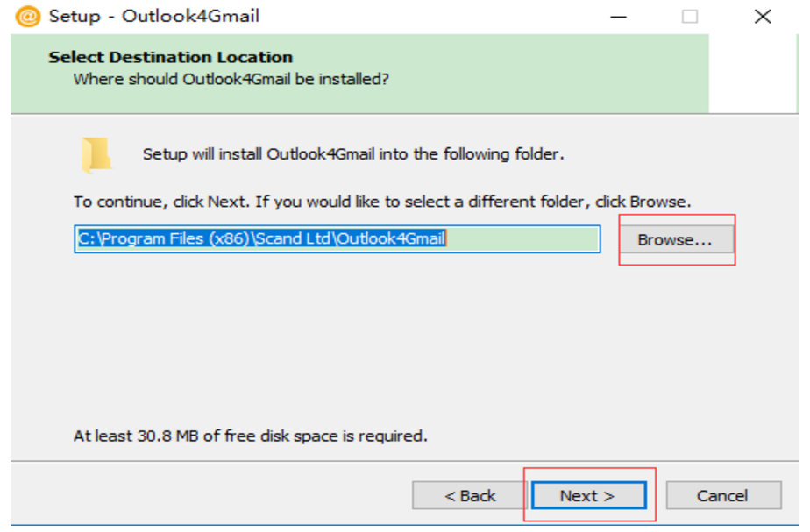Click the disabled maximize window icon
The image size is (810, 532).
690,17
